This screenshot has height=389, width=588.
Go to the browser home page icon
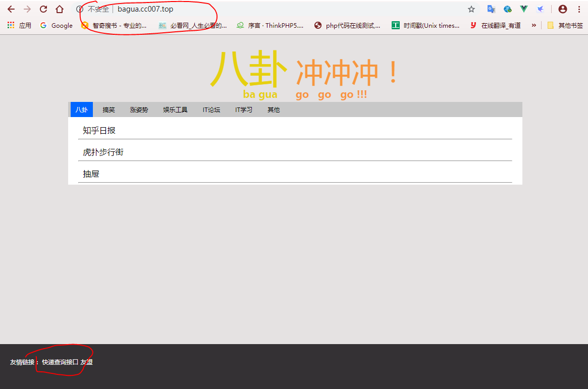(x=60, y=9)
